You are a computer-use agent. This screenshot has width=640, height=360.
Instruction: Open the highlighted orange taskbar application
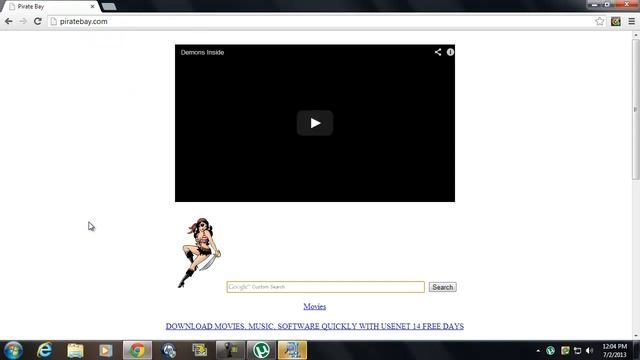tap(292, 350)
